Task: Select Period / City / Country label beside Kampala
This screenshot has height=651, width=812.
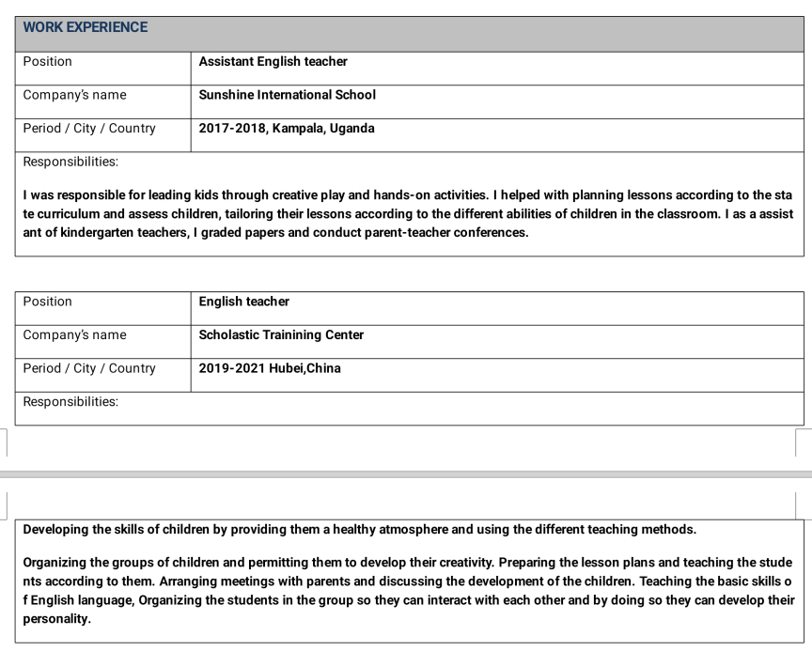Action: pyautogui.click(x=89, y=129)
